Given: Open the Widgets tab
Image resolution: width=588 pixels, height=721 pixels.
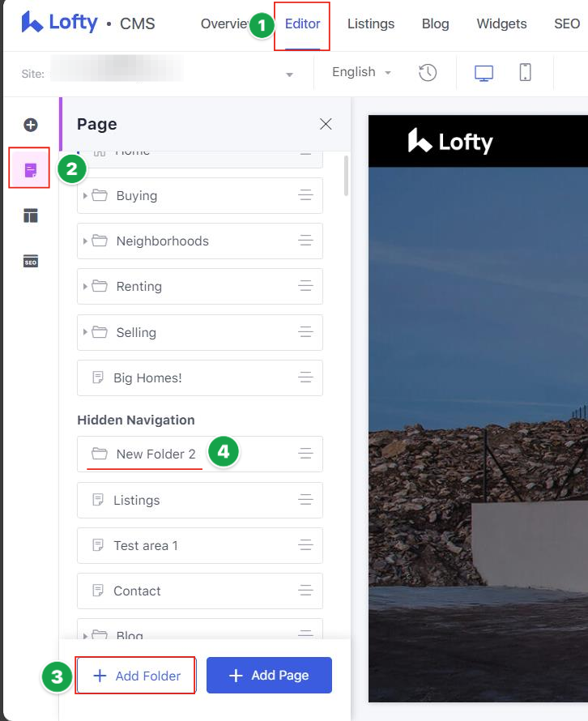Looking at the screenshot, I should click(501, 24).
